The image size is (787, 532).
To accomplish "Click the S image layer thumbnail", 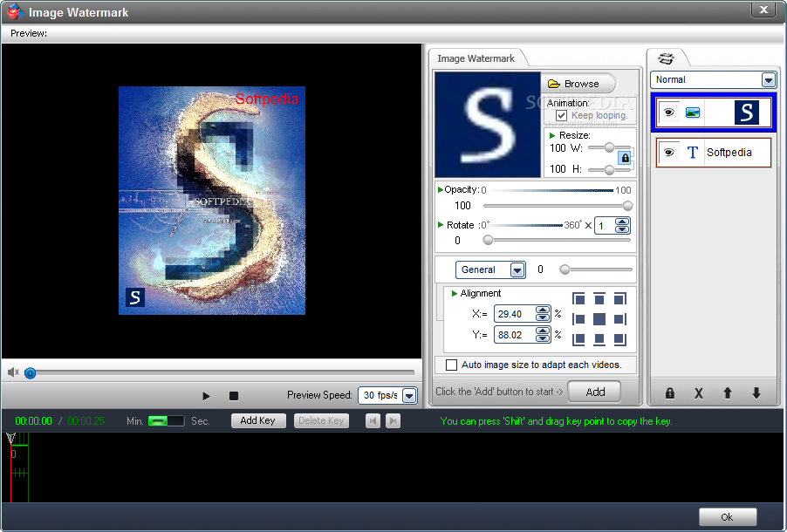I will coord(746,113).
